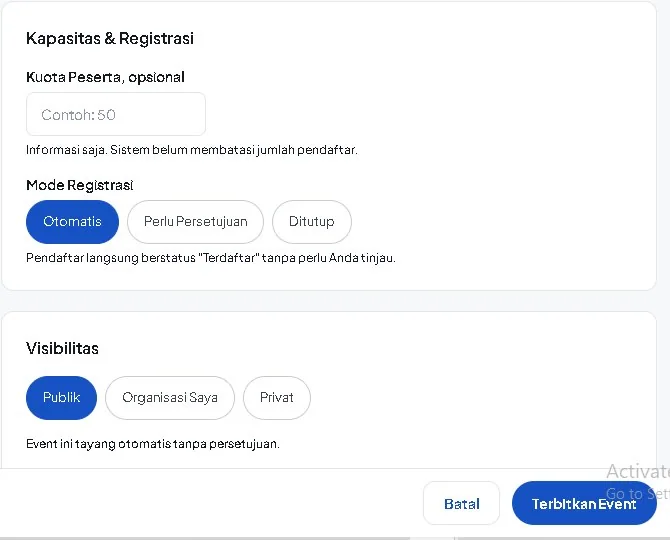Screen dimensions: 670x540
Task: Click the "Contoh: 50" placeholder text
Action: point(78,115)
